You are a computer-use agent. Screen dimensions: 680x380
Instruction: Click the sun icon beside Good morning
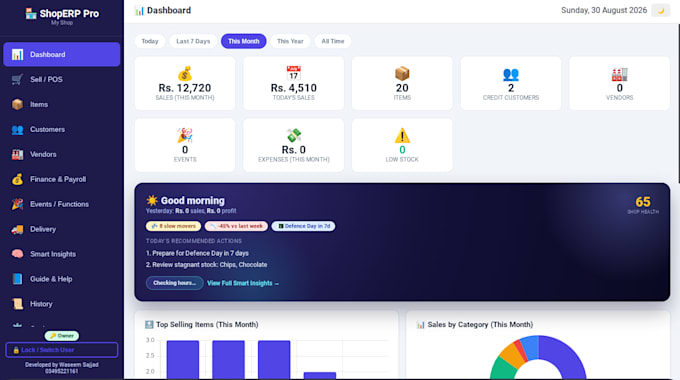click(x=152, y=200)
